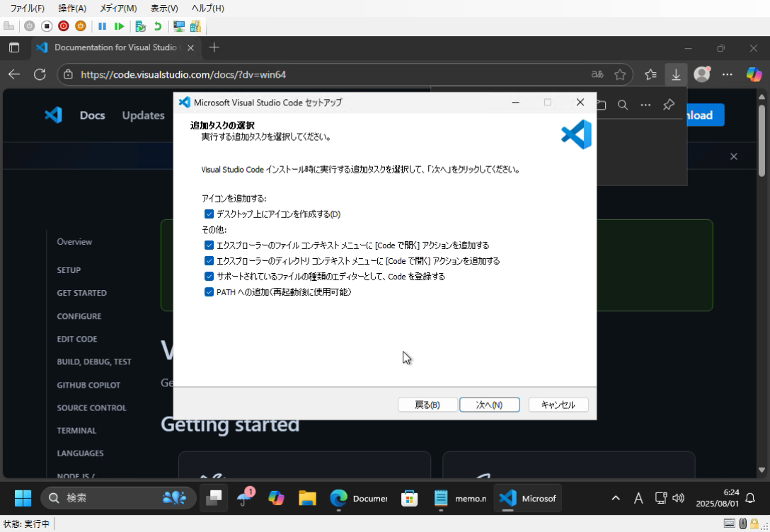This screenshot has height=532, width=770.
Task: Click the Overview sidebar link
Action: click(x=74, y=241)
